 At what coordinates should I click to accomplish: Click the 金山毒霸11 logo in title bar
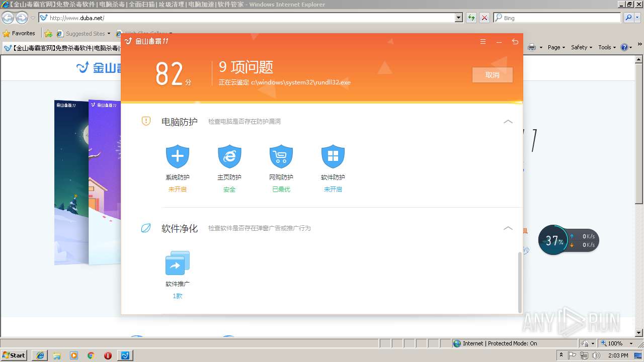146,41
